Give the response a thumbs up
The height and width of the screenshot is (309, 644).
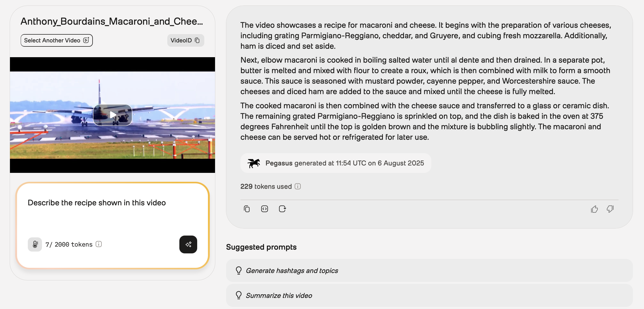pyautogui.click(x=594, y=209)
